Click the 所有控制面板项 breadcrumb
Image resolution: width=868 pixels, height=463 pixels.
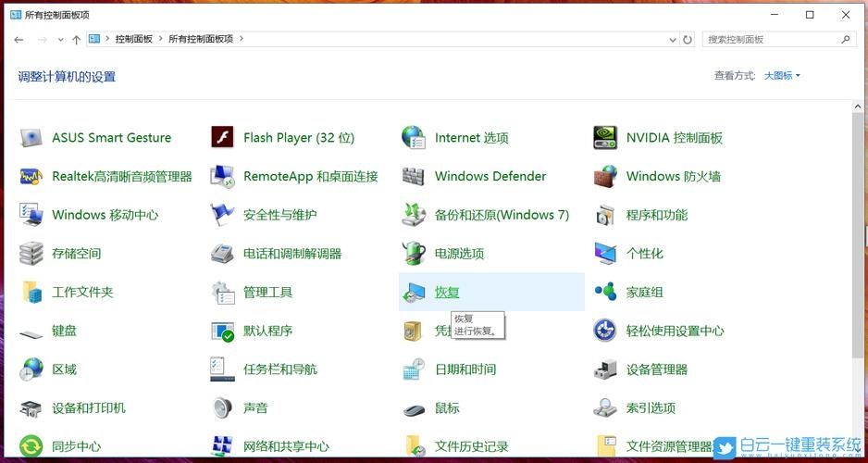pyautogui.click(x=201, y=39)
